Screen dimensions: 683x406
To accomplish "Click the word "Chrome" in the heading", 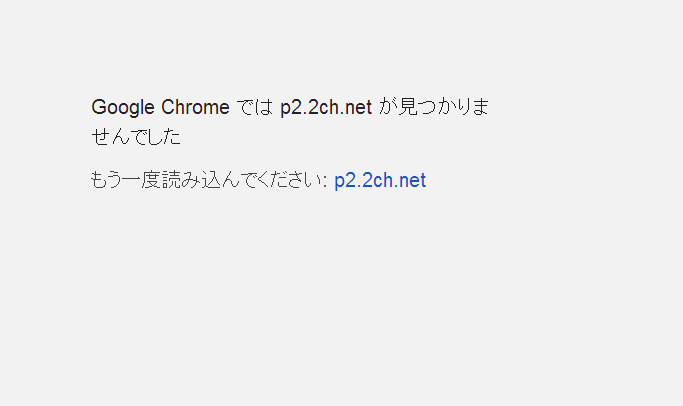I will [195, 108].
